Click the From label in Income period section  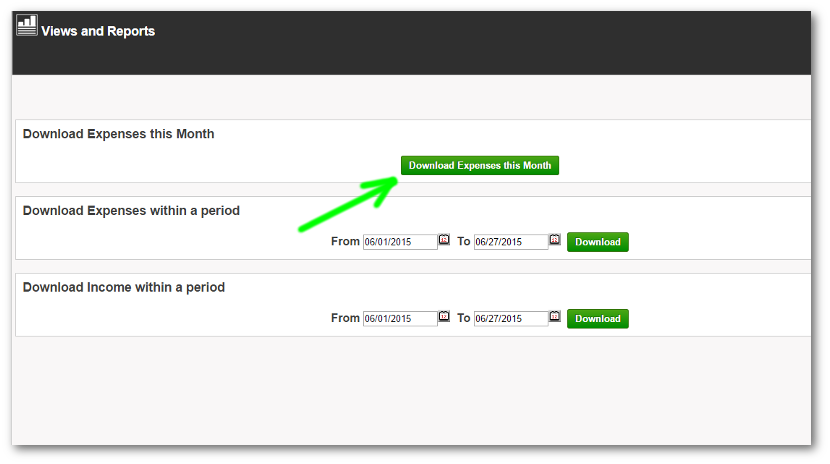click(x=345, y=318)
